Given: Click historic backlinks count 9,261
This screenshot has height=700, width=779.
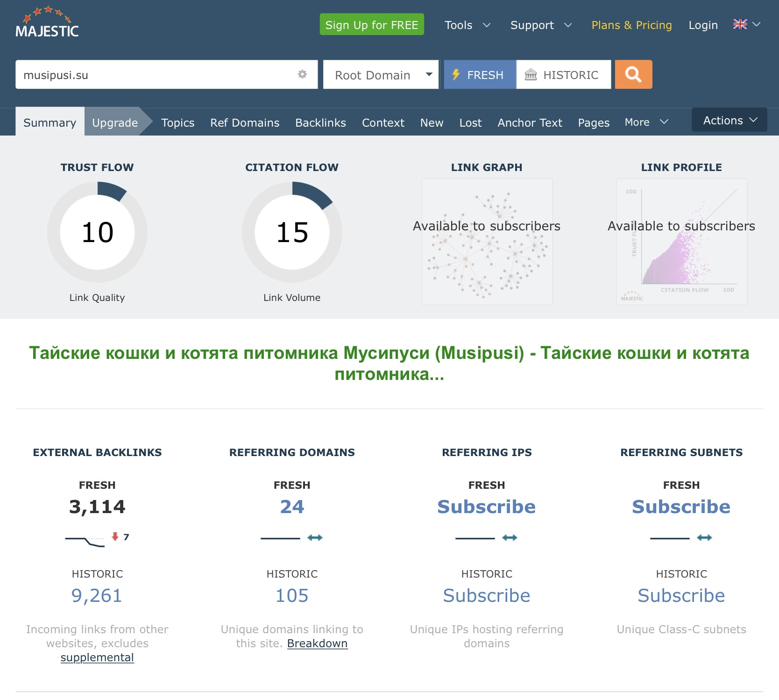Looking at the screenshot, I should tap(97, 595).
